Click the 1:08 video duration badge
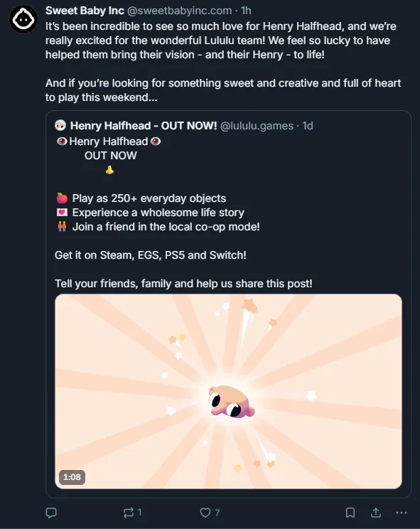 [72, 477]
